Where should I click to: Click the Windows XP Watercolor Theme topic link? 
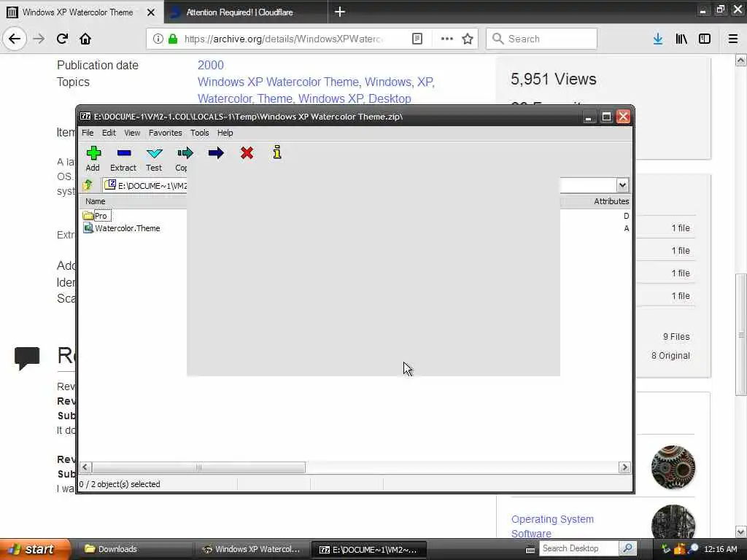pyautogui.click(x=278, y=82)
